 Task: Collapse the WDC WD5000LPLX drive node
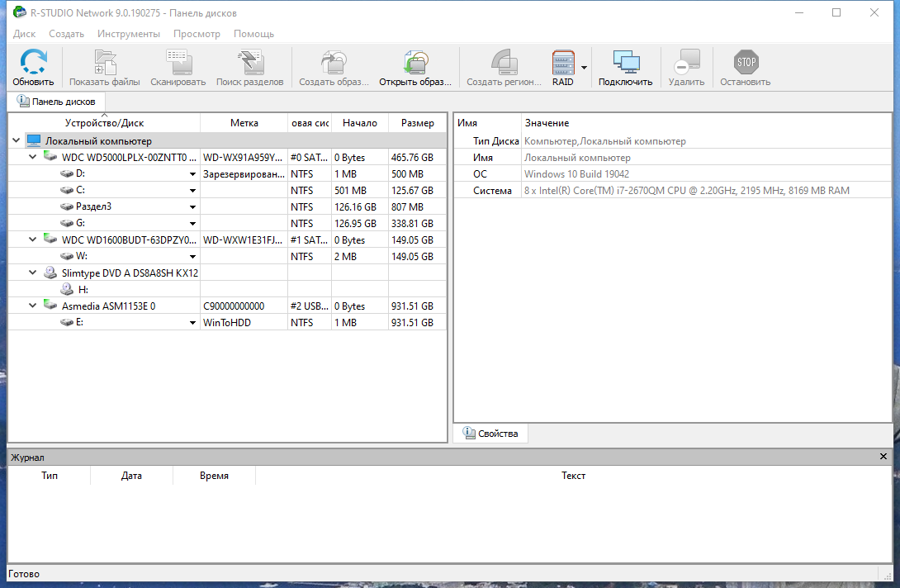(33, 157)
